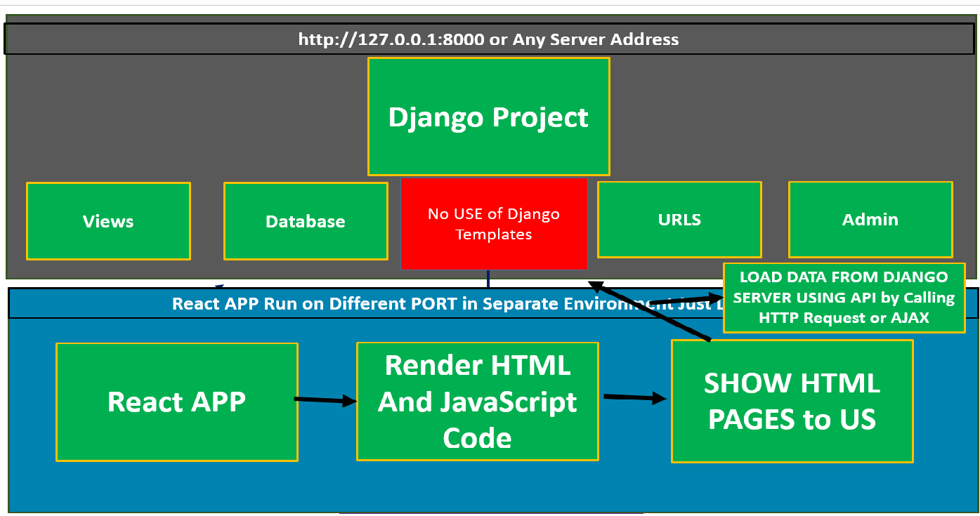The image size is (980, 516).
Task: Toggle the LOAD DATA FROM DJANGO SERVER note
Action: point(843,297)
